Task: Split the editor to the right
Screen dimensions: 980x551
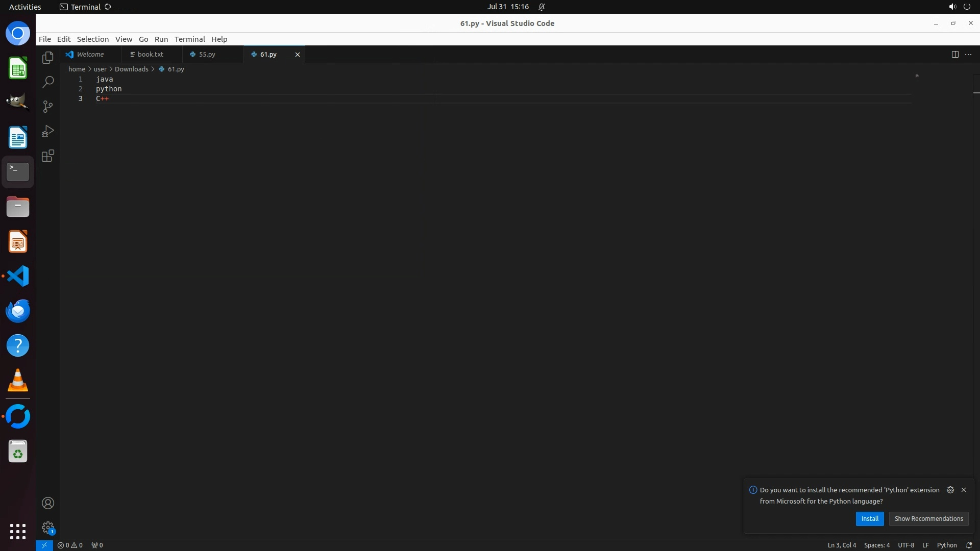Action: 955,55
